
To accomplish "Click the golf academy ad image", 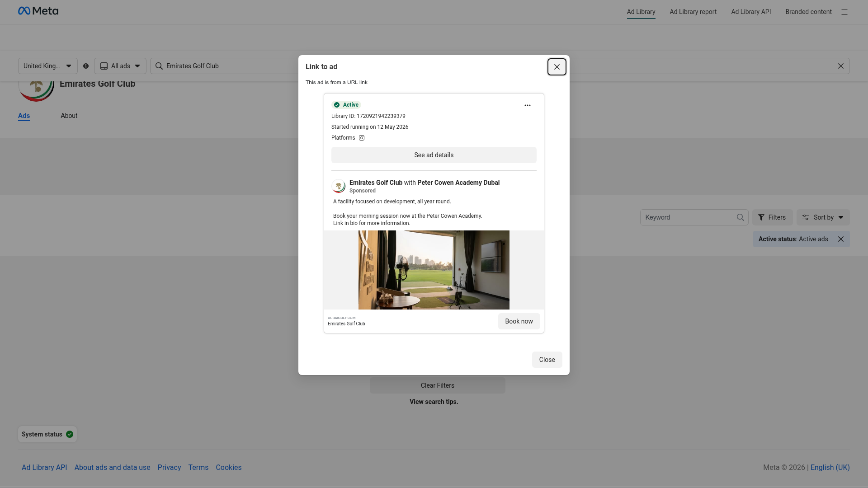I will point(434,270).
